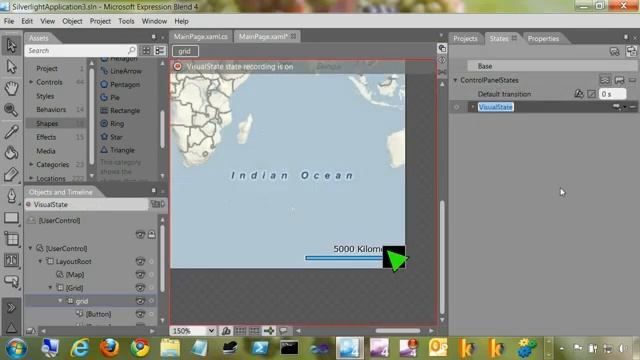Open the Assets chevron in toolbar
The height and width of the screenshot is (360, 640).
[x=11, y=307]
